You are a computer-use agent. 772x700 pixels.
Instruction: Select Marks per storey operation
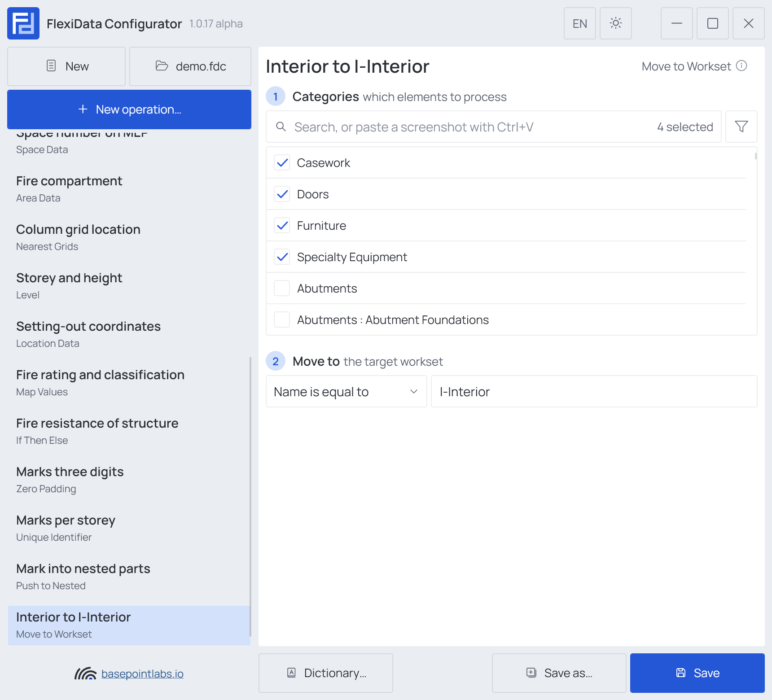tap(128, 528)
